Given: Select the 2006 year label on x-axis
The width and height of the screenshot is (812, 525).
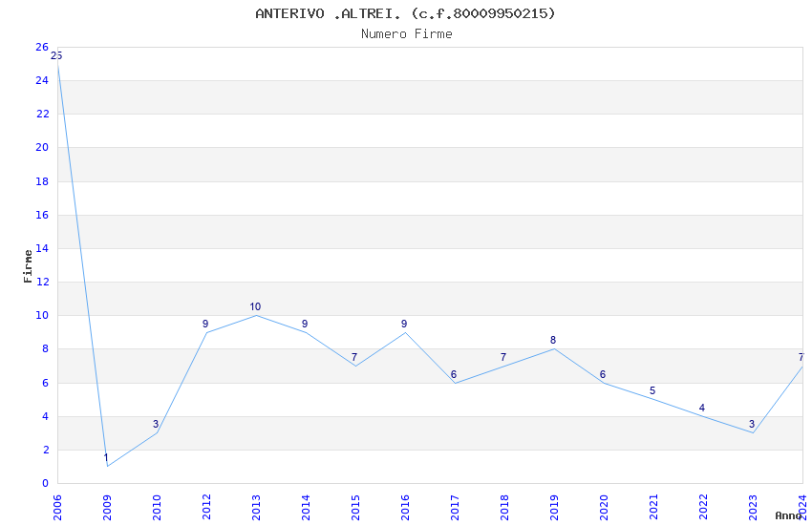Looking at the screenshot, I should click(x=57, y=508).
